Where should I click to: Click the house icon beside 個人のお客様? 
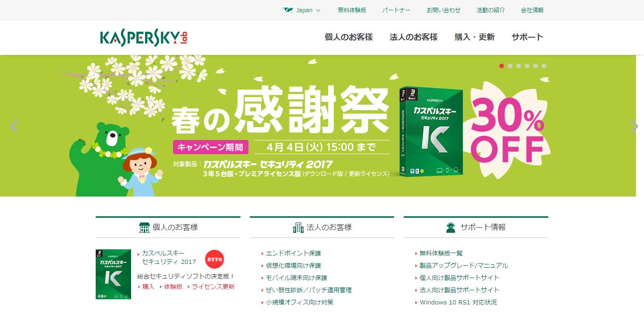click(144, 228)
